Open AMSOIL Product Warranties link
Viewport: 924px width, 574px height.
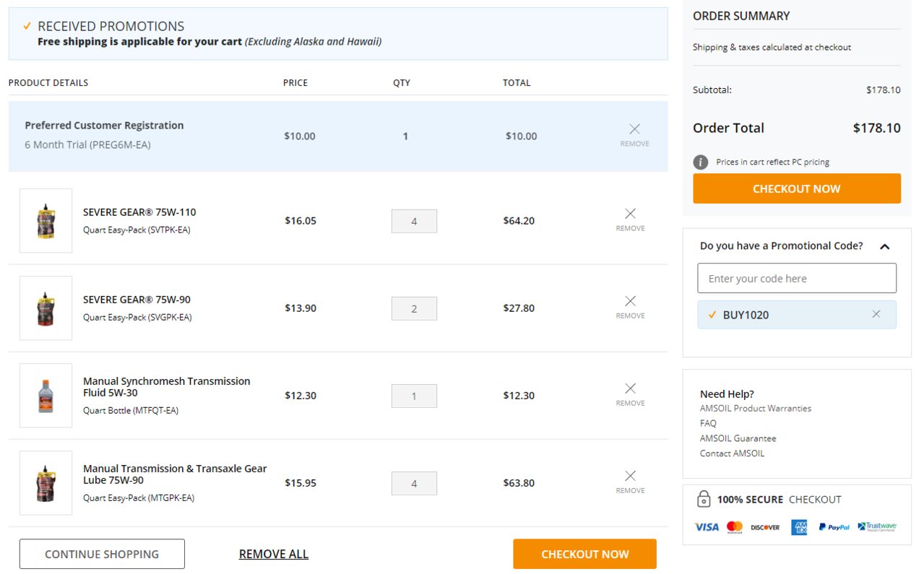pos(756,408)
